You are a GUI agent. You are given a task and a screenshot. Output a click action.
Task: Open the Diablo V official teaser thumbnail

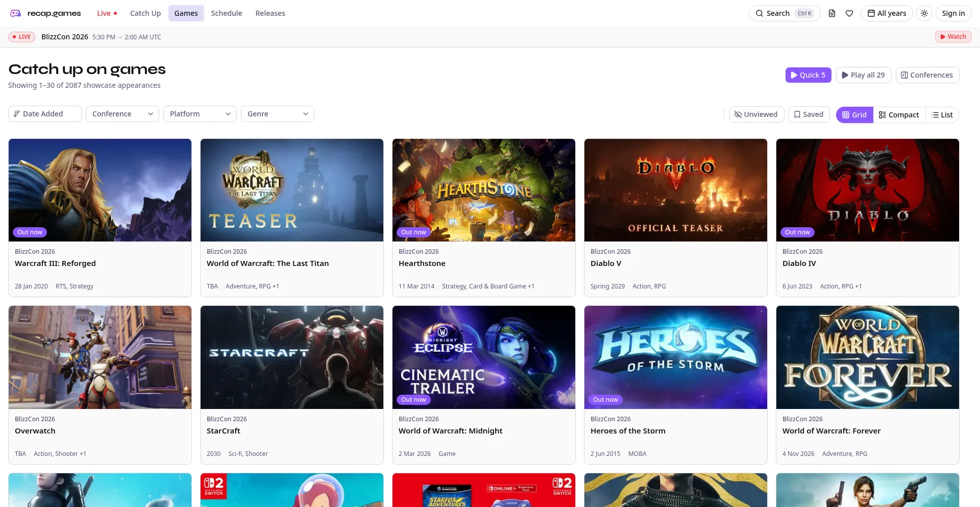[676, 190]
